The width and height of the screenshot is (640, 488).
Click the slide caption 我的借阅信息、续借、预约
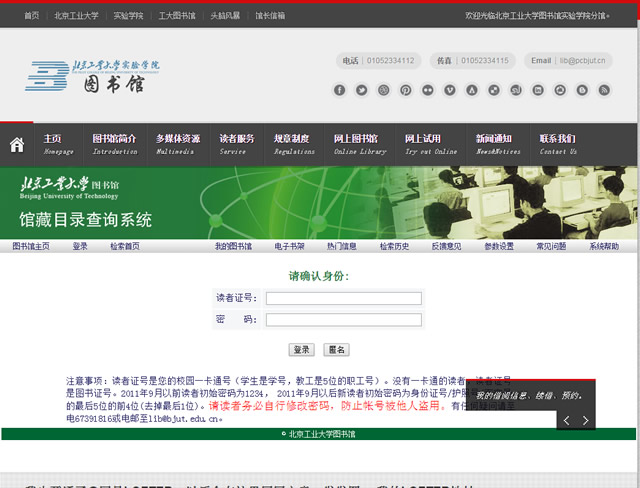pyautogui.click(x=529, y=395)
